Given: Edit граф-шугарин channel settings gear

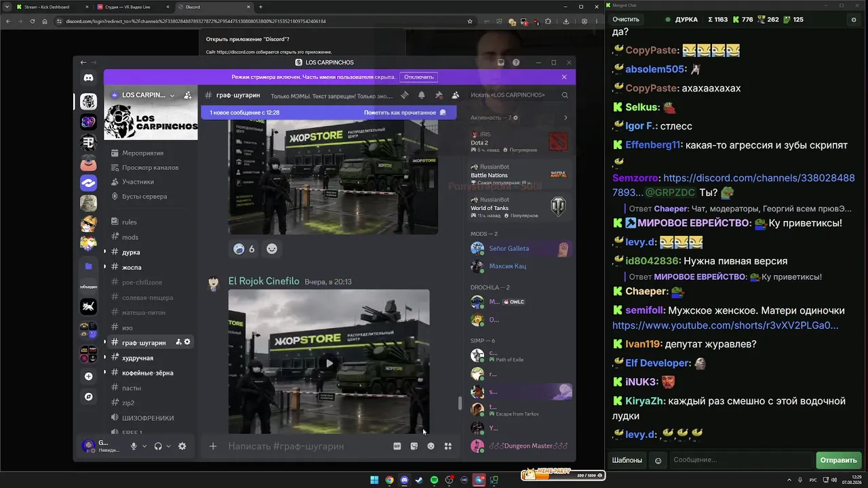Looking at the screenshot, I should pyautogui.click(x=188, y=342).
